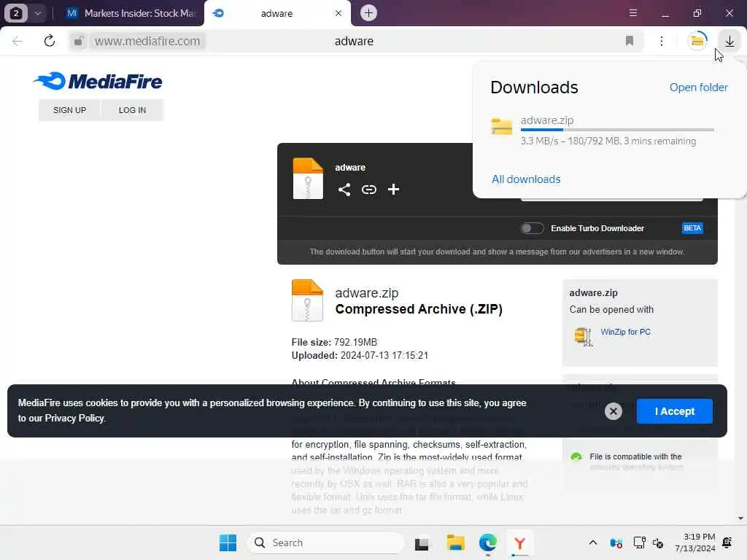Click the adware.zip download progress bar
747x560 pixels.
(617, 130)
